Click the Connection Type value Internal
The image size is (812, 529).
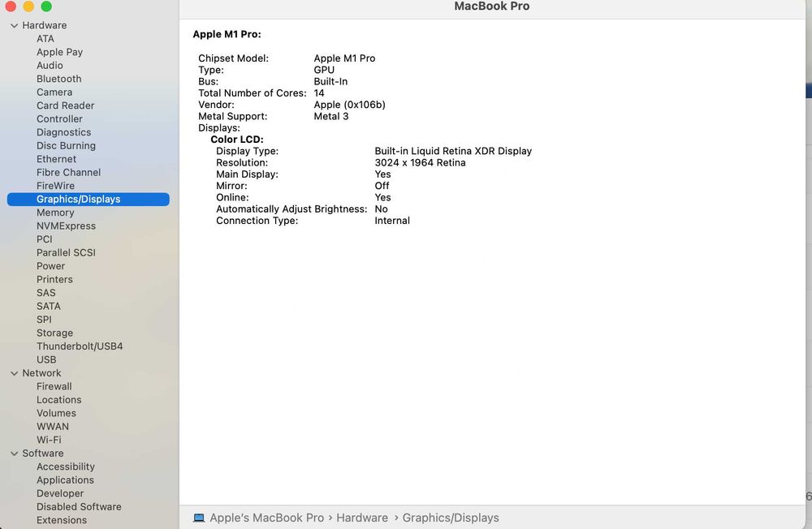(392, 221)
